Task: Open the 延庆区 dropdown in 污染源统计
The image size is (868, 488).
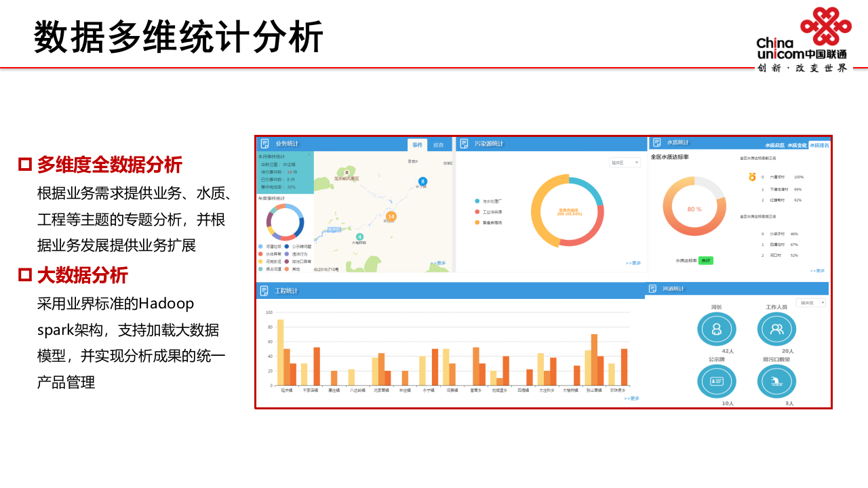Action: pos(624,163)
